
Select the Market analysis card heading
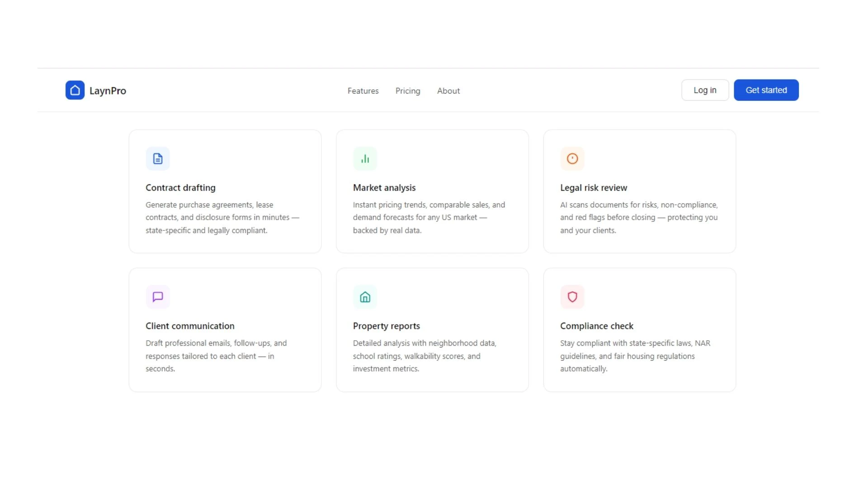(x=384, y=188)
